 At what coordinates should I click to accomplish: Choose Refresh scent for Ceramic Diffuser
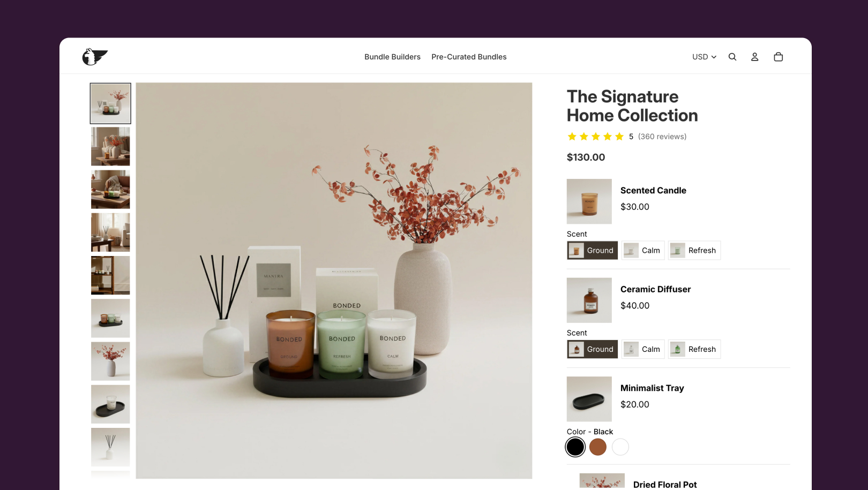(x=694, y=349)
